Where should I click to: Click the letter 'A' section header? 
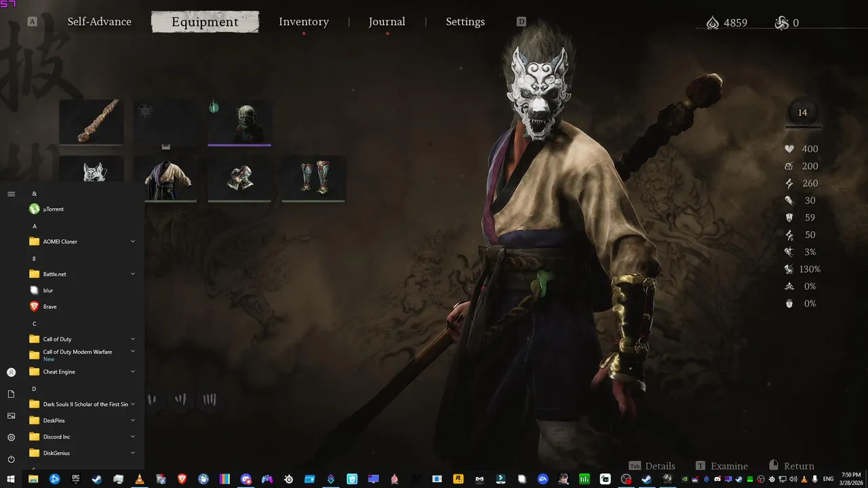coord(35,226)
